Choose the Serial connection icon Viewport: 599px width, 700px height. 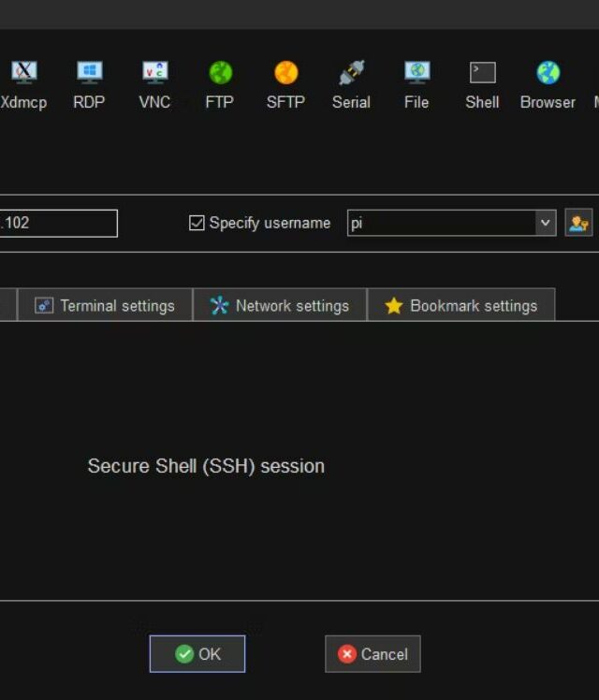[351, 74]
